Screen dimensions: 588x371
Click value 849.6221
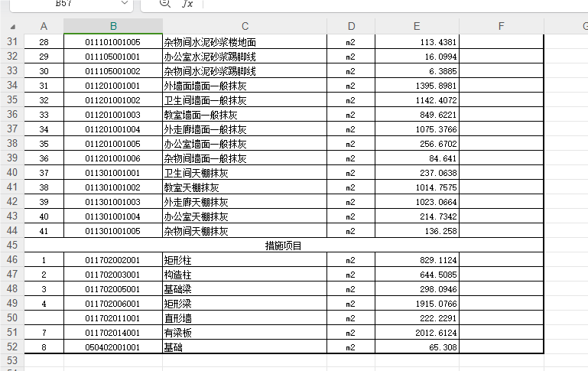click(x=417, y=115)
